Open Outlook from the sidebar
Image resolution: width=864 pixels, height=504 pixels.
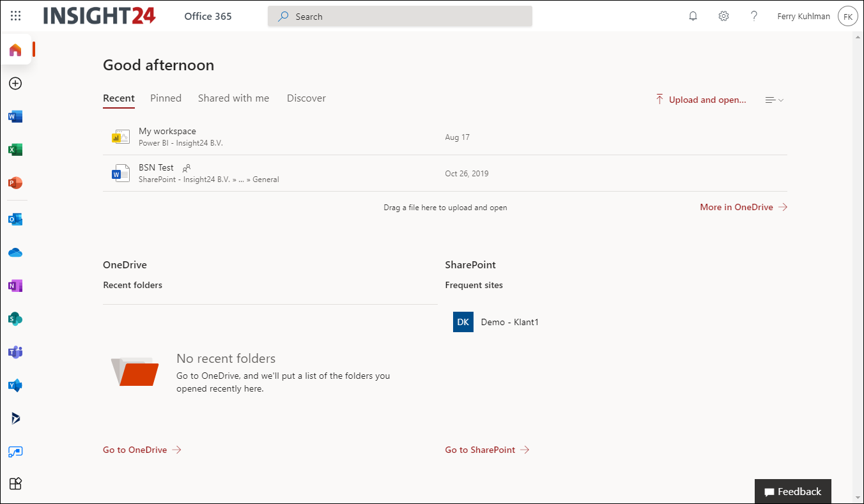[16, 219]
